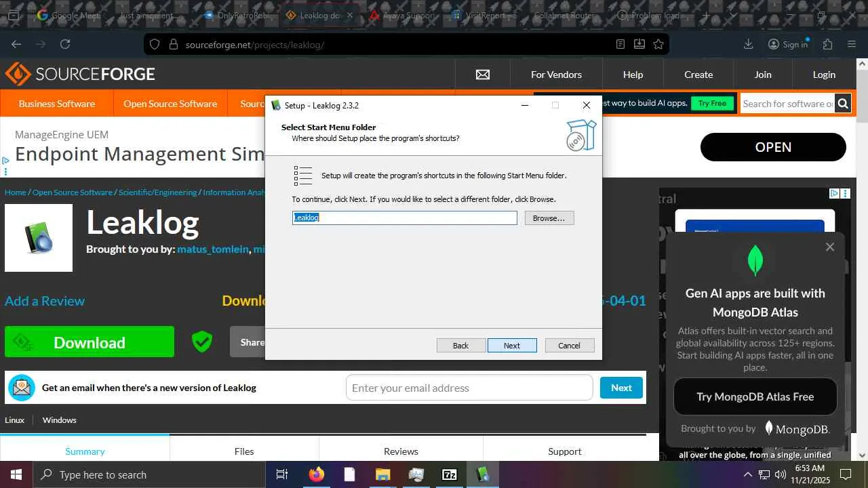The image size is (868, 488).
Task: Switch to the Support tab
Action: click(565, 451)
